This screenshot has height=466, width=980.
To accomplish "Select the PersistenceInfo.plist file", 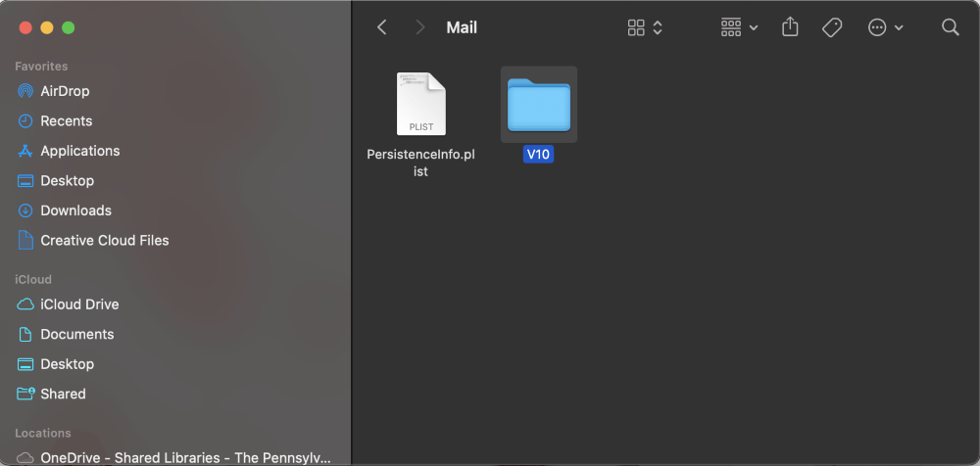I will 421,105.
